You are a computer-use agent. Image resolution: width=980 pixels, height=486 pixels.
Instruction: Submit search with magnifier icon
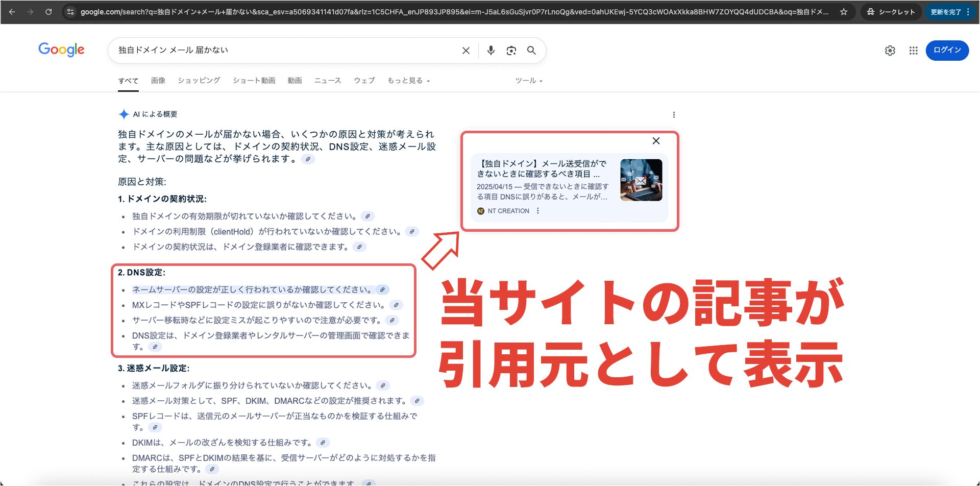(531, 51)
